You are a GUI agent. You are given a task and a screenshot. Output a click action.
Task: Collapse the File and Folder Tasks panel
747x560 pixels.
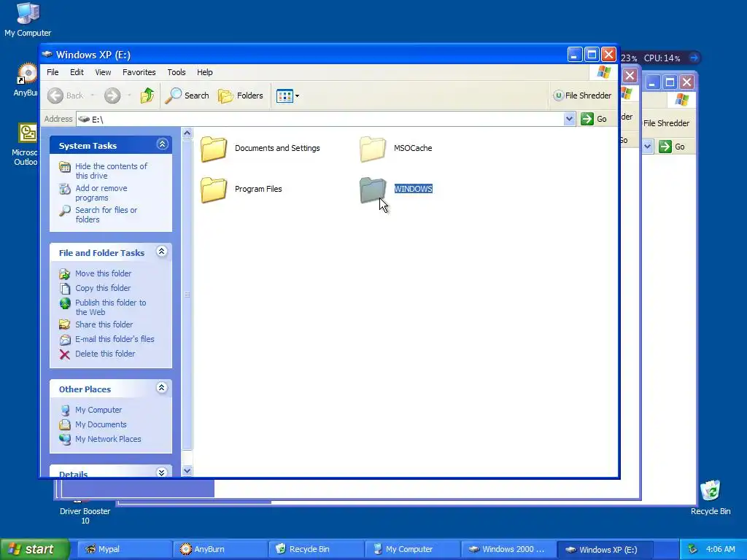pos(162,252)
